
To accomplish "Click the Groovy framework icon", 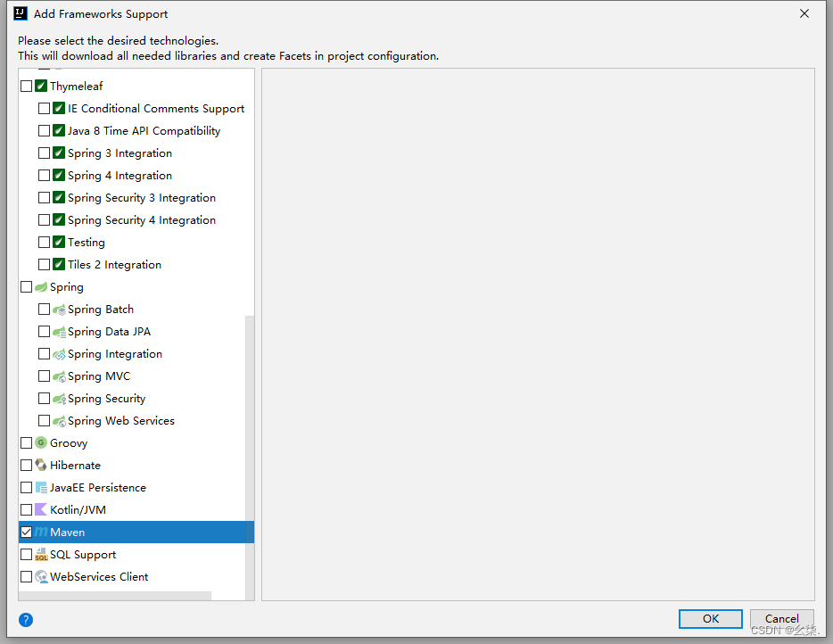I will 41,442.
